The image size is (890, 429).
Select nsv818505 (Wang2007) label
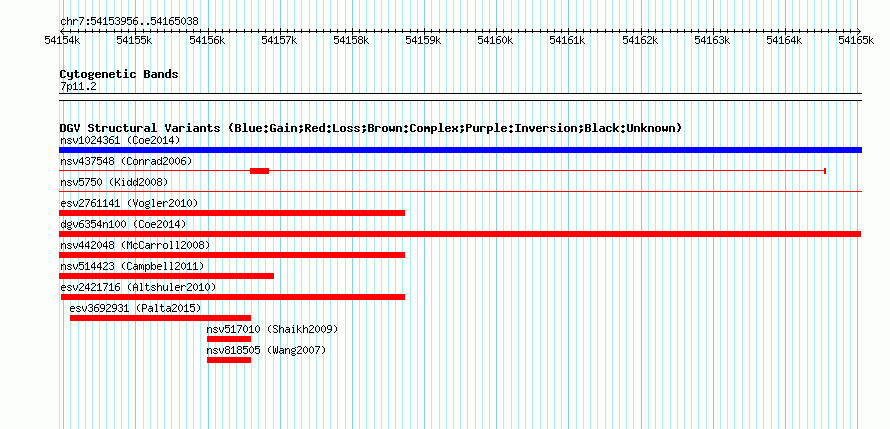click(x=266, y=350)
